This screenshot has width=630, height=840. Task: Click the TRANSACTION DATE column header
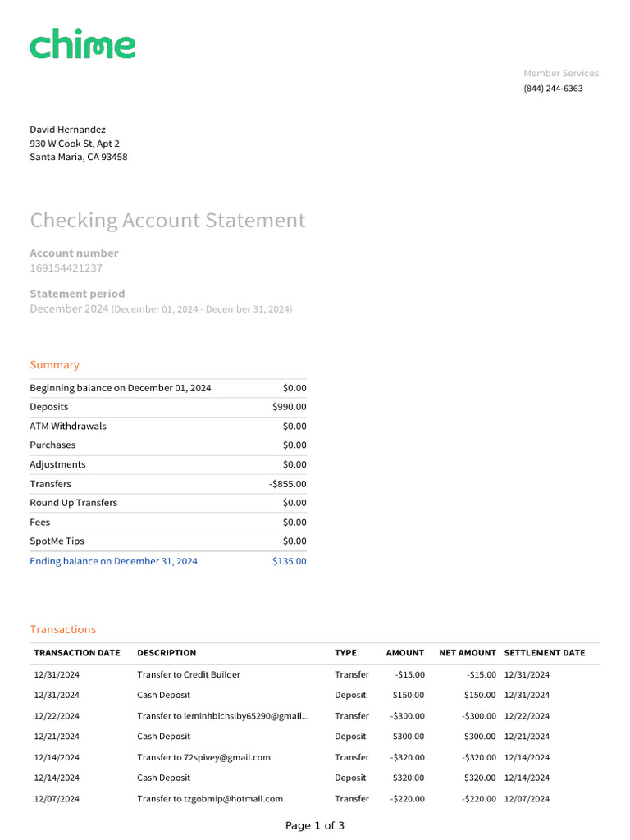tap(77, 653)
